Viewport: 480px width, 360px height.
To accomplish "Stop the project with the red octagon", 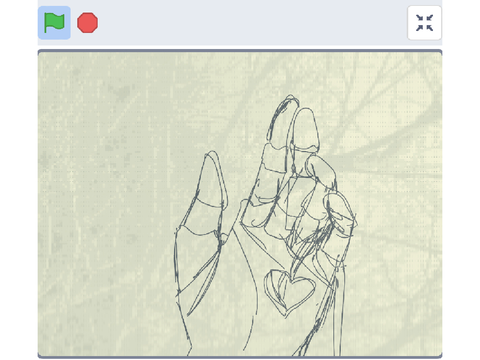I will tap(87, 23).
